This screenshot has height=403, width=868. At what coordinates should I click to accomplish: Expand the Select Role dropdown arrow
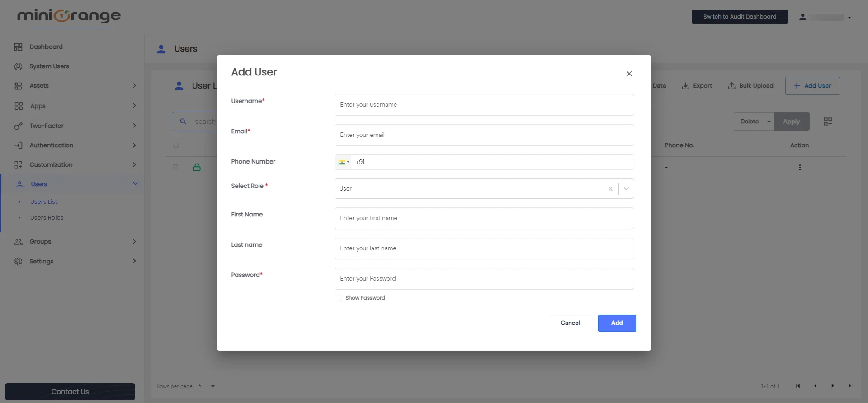[x=626, y=189]
